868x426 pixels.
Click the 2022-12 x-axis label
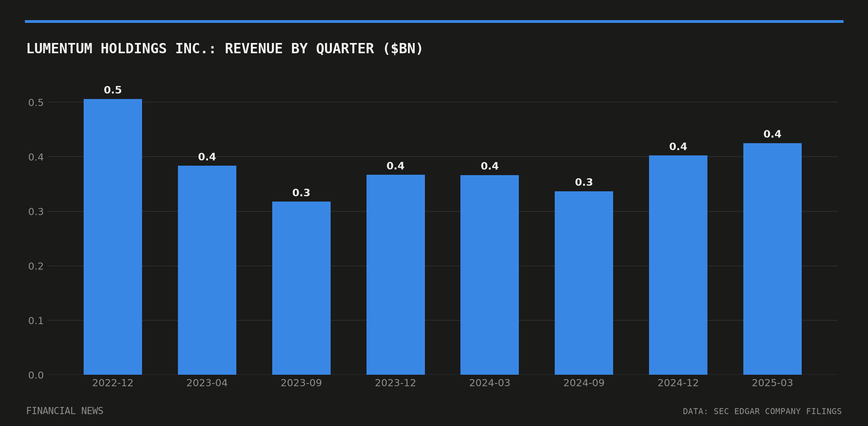click(113, 383)
